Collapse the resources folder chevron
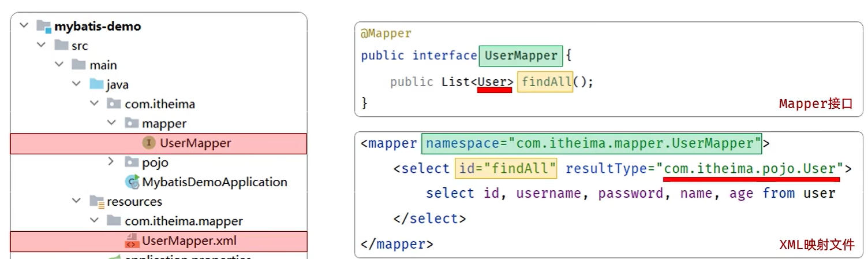This screenshot has width=868, height=259. [76, 201]
